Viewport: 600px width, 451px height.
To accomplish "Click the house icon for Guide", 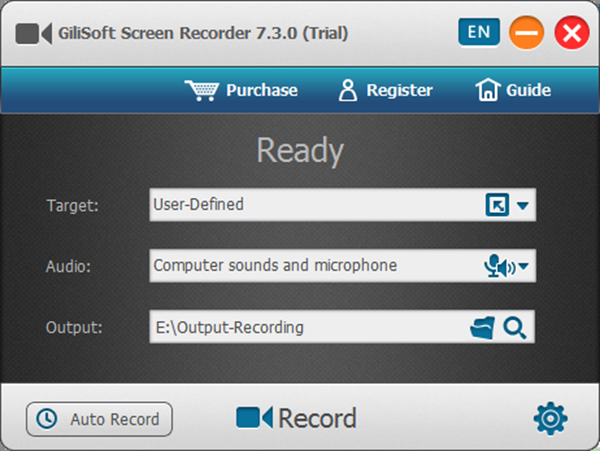I will tap(486, 90).
